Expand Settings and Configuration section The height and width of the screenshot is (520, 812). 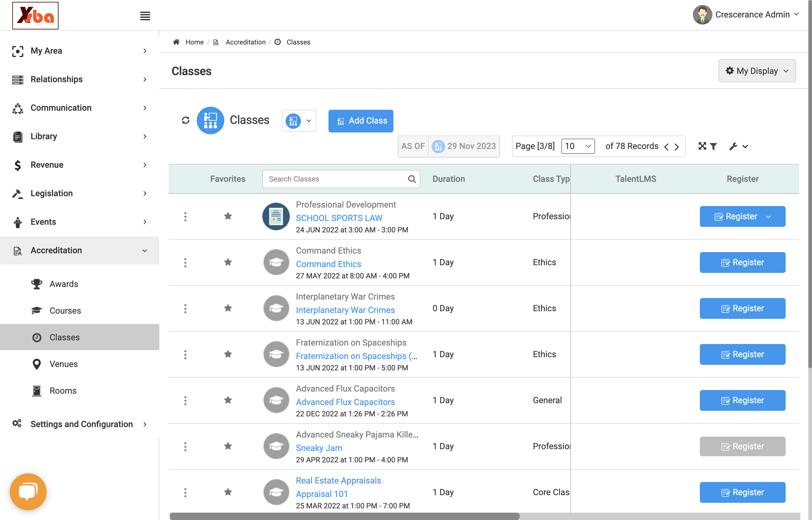point(80,424)
